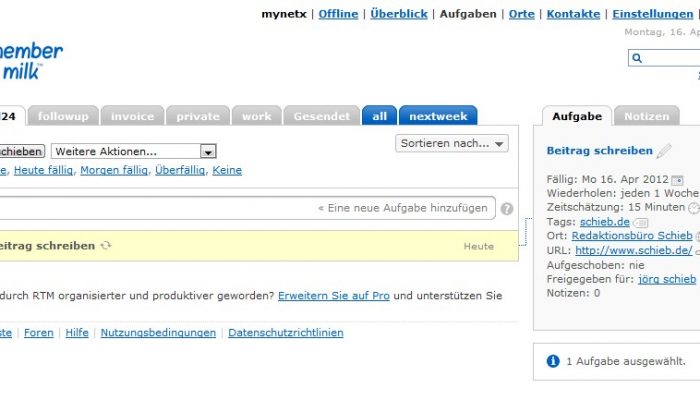Select the all smart list tab

click(x=379, y=116)
